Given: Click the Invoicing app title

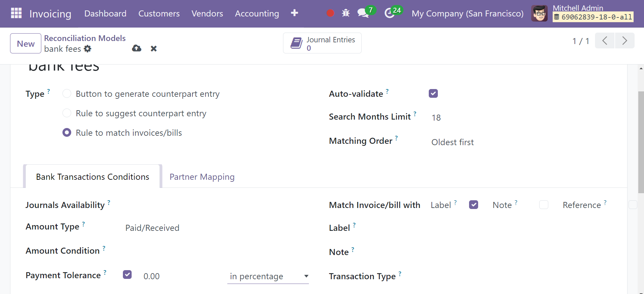Looking at the screenshot, I should click(x=50, y=14).
